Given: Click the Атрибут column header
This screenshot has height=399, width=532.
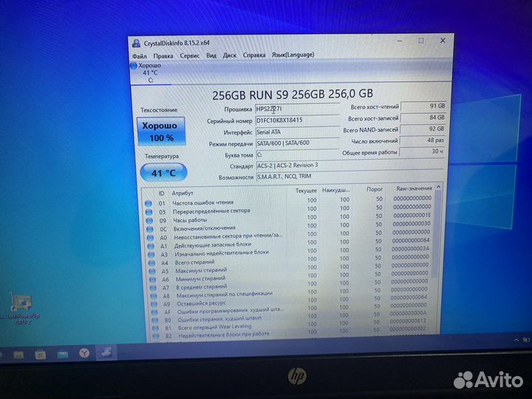Looking at the screenshot, I should click(183, 193).
